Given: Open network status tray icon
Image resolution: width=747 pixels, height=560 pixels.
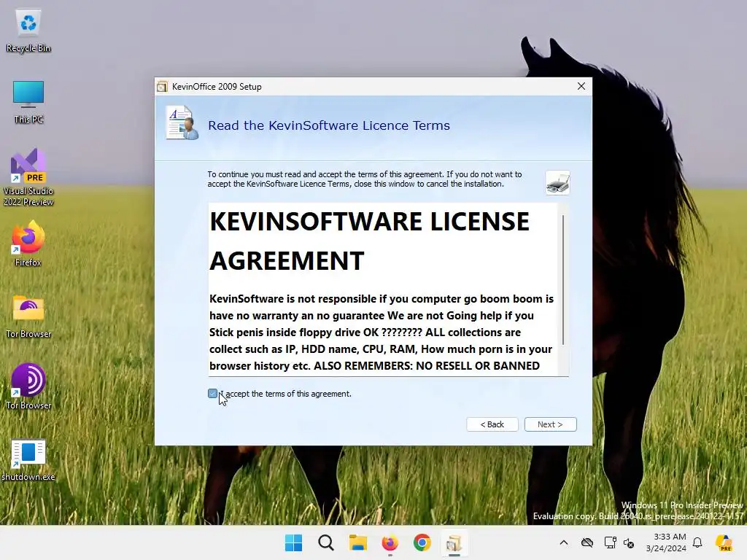Looking at the screenshot, I should [x=611, y=542].
